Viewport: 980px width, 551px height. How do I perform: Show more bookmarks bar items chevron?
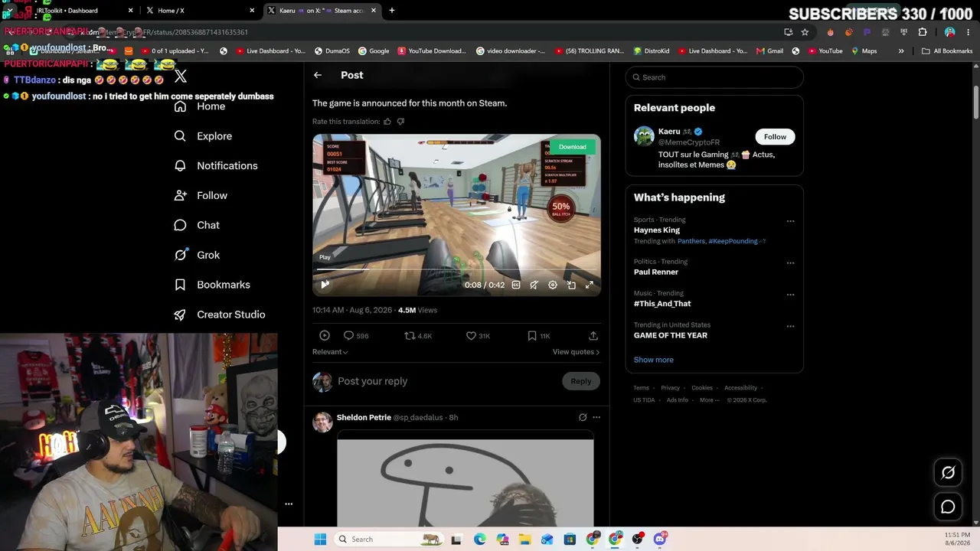point(901,51)
